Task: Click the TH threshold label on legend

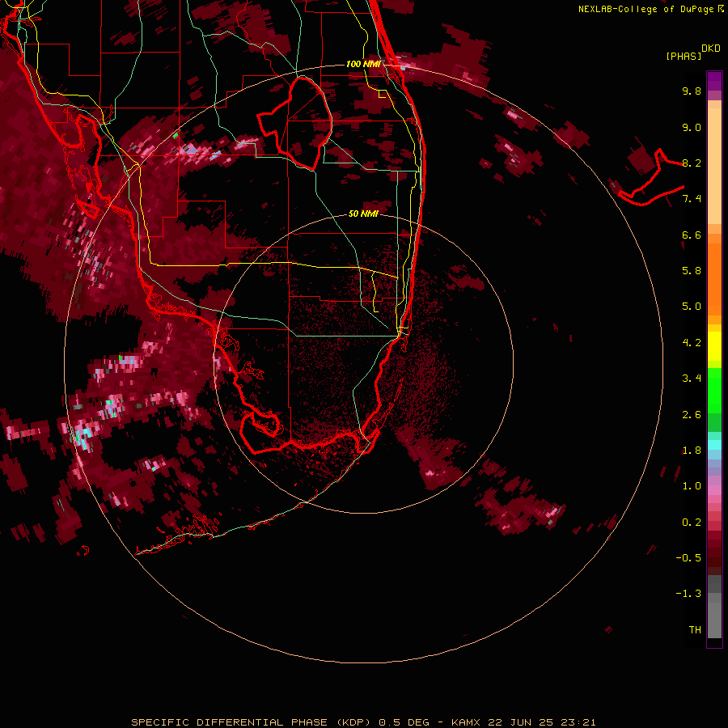Action: (x=695, y=630)
